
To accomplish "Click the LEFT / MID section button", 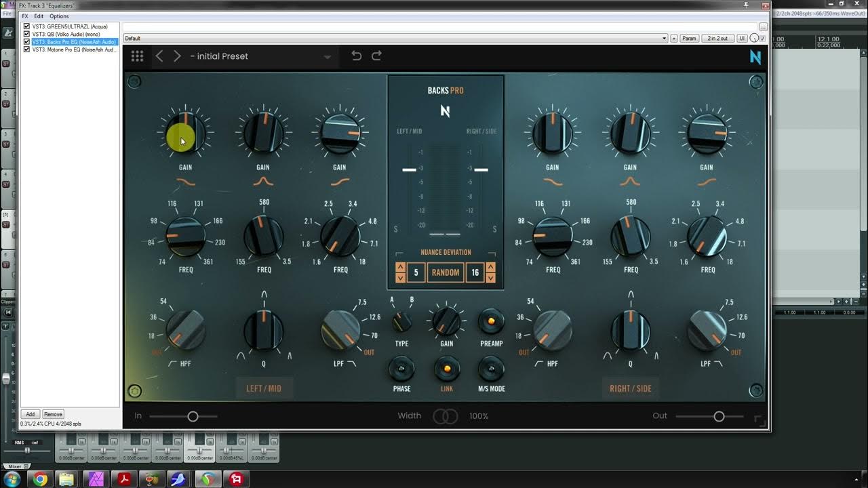I will click(264, 388).
